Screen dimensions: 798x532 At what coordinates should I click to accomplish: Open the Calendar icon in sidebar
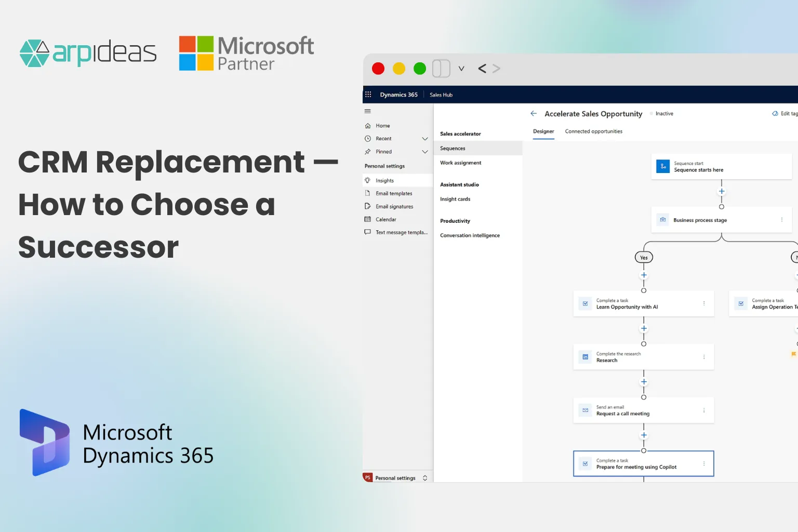(x=368, y=219)
